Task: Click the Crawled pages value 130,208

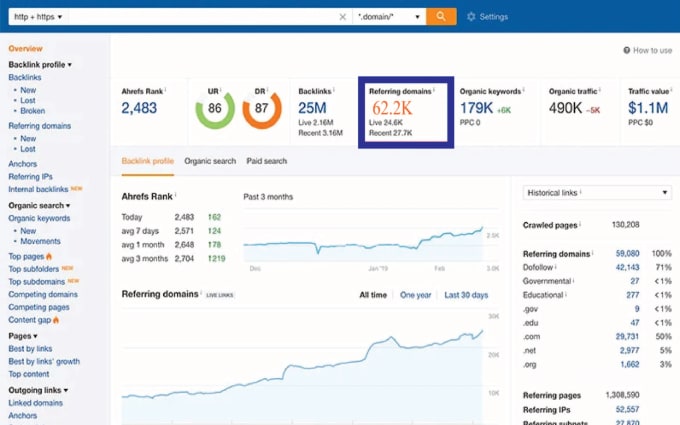Action: (625, 225)
